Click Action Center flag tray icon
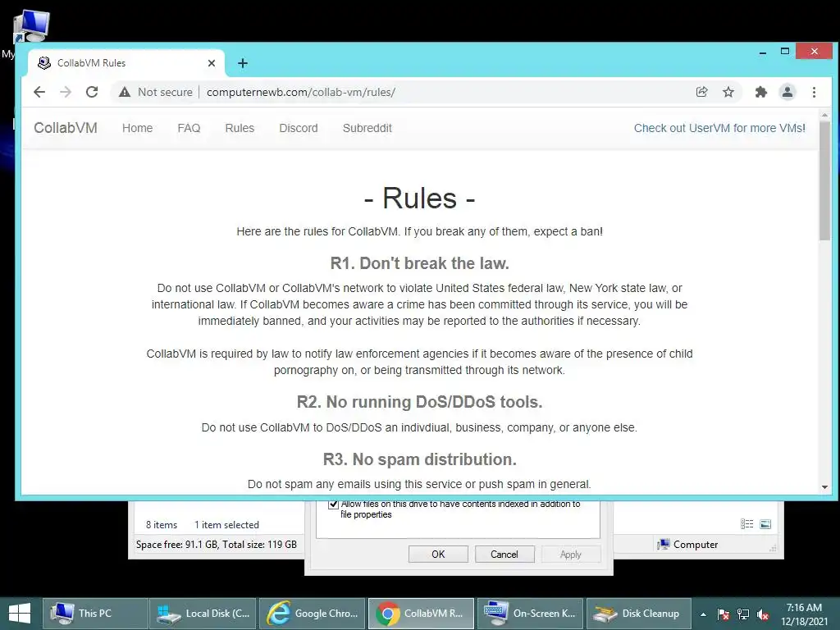 click(724, 614)
